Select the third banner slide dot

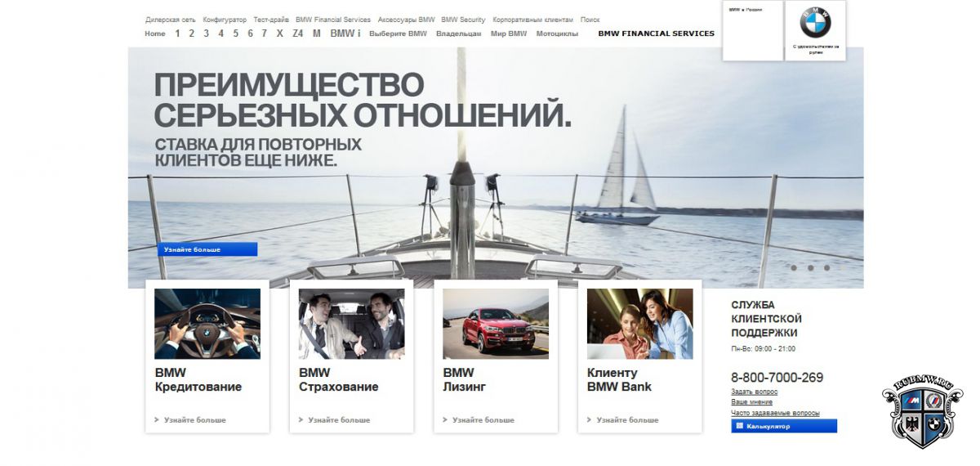point(826,267)
